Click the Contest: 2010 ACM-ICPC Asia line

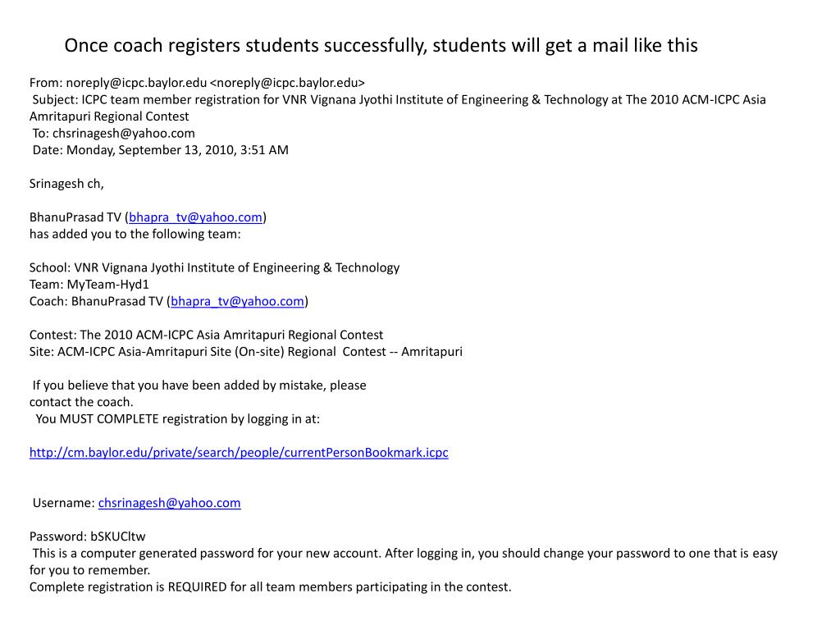[206, 335]
